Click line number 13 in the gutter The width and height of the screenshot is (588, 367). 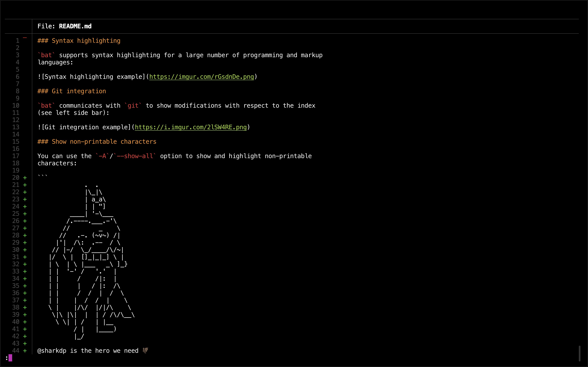click(16, 127)
